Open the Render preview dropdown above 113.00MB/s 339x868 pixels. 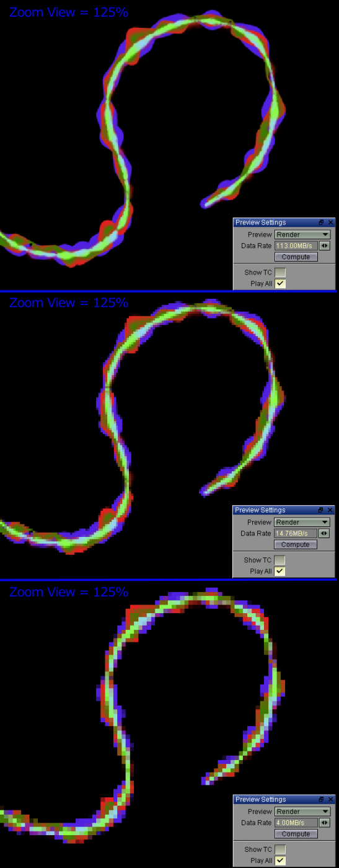point(302,235)
